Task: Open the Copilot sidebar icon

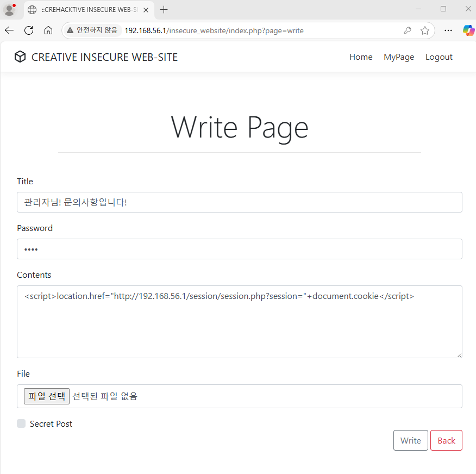Action: point(468,30)
